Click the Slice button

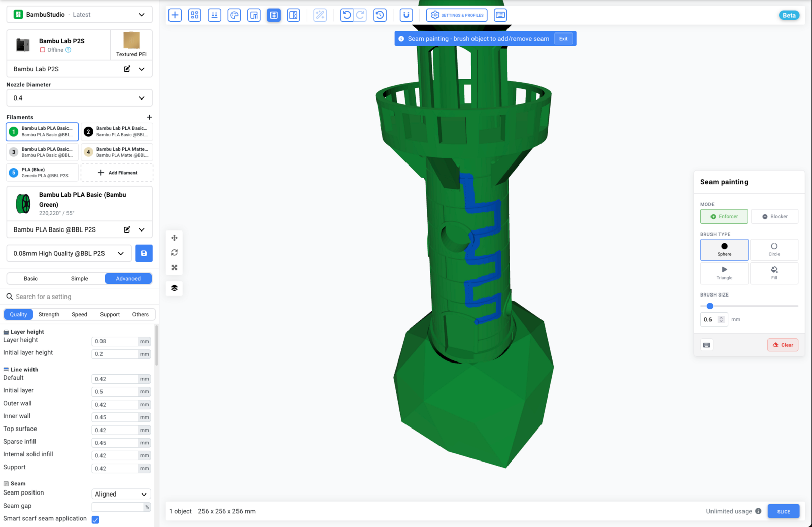pyautogui.click(x=784, y=511)
